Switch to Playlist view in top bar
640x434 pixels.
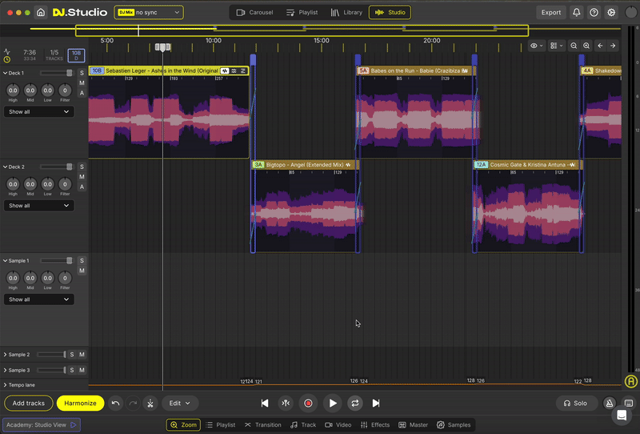point(302,12)
